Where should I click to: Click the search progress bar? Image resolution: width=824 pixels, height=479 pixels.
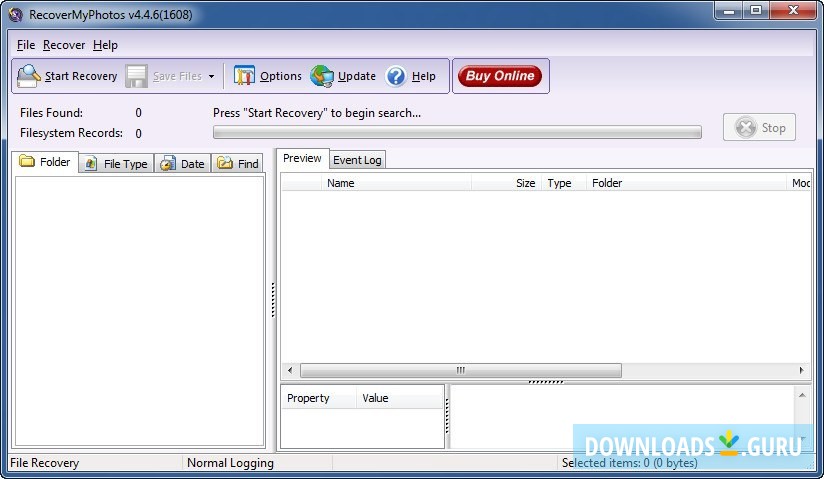[x=457, y=132]
